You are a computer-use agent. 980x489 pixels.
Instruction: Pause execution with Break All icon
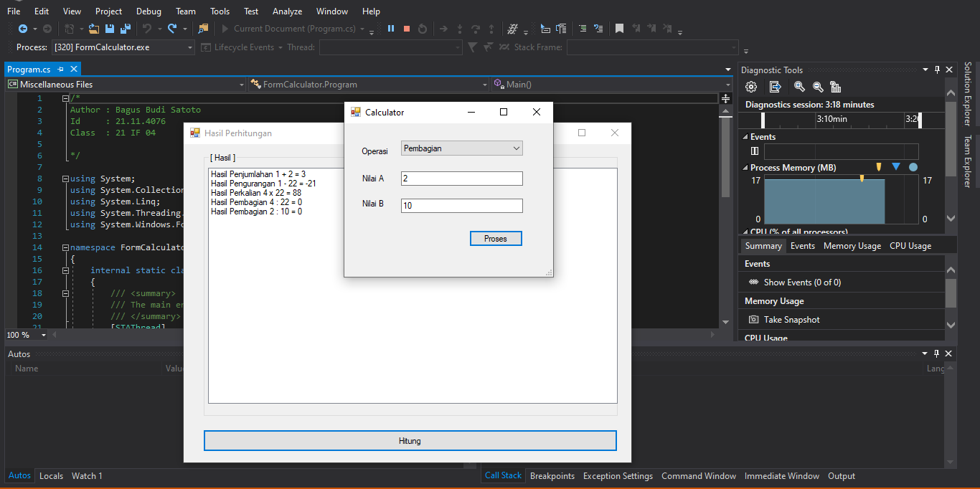[390, 29]
